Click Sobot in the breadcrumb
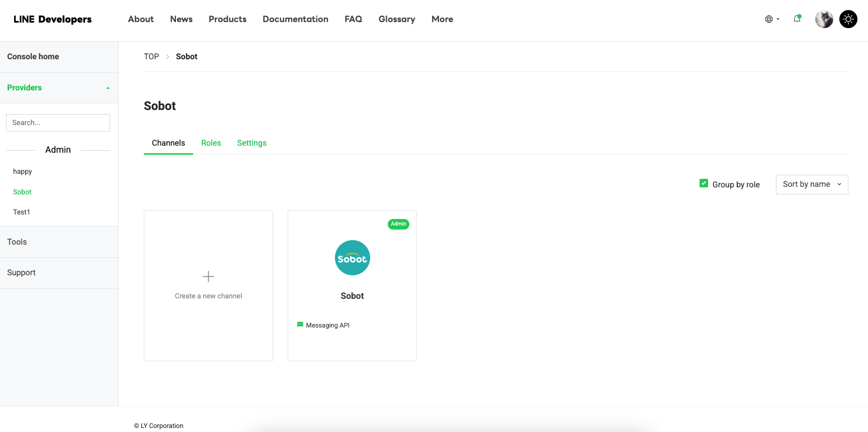This screenshot has width=868, height=432. 187,57
